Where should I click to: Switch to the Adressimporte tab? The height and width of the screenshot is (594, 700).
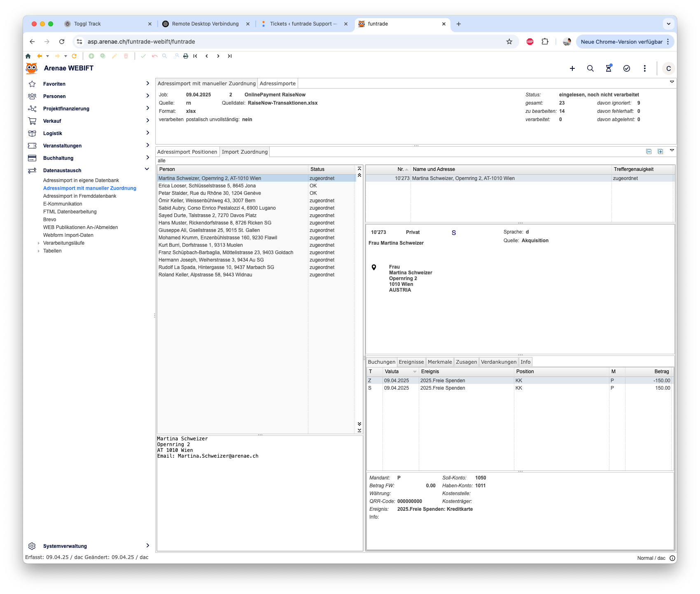click(x=278, y=84)
